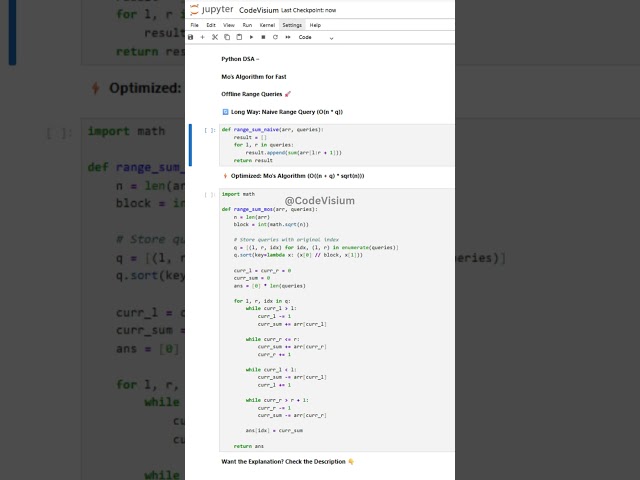
Task: Select the range_sum_naive code cell
Action: coord(337,145)
